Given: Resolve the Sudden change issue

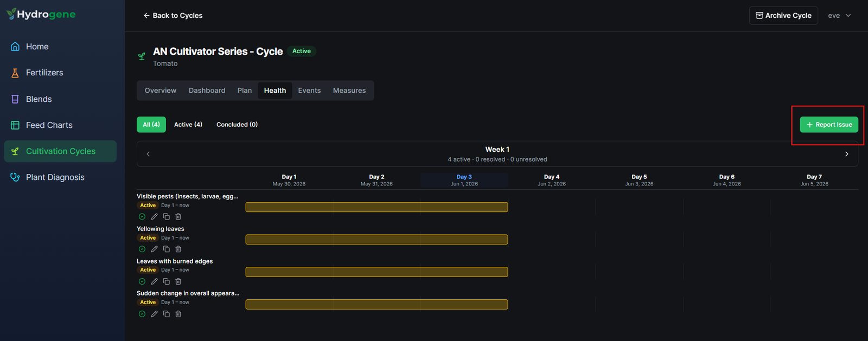Looking at the screenshot, I should (x=142, y=314).
